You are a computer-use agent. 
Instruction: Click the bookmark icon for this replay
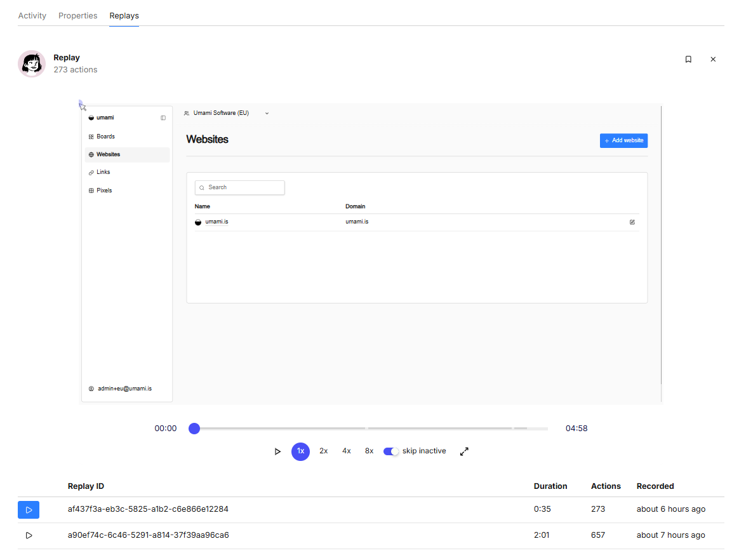[x=688, y=60]
